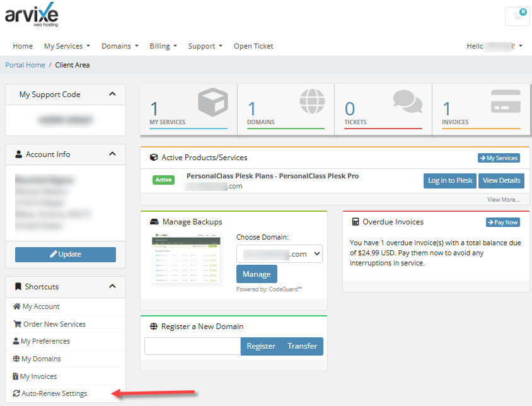532x406 pixels.
Task: Expand the Billing menu
Action: click(x=163, y=46)
